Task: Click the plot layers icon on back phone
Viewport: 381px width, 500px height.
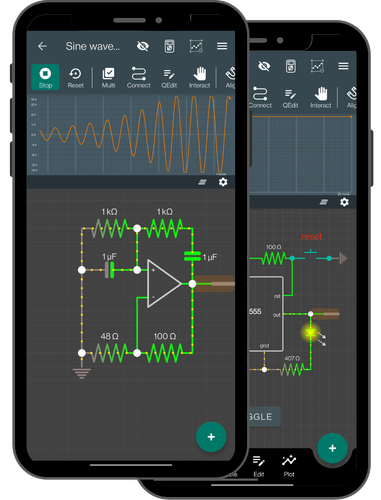Action: click(x=324, y=202)
